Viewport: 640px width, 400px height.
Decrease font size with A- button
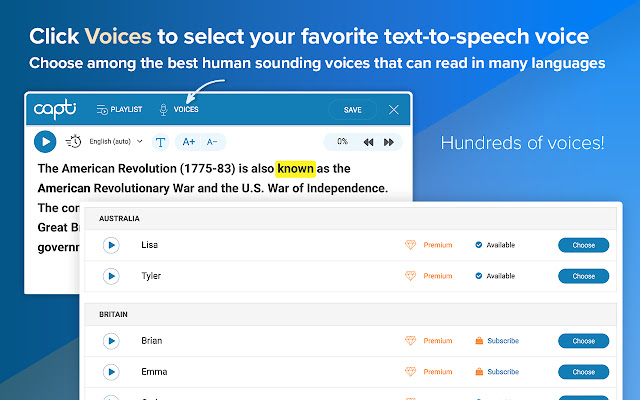(x=212, y=142)
